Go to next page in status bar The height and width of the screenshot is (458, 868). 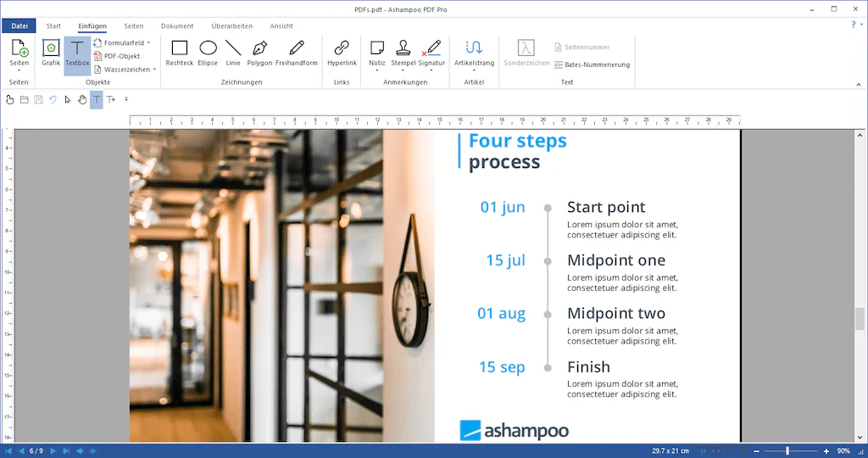[x=53, y=451]
